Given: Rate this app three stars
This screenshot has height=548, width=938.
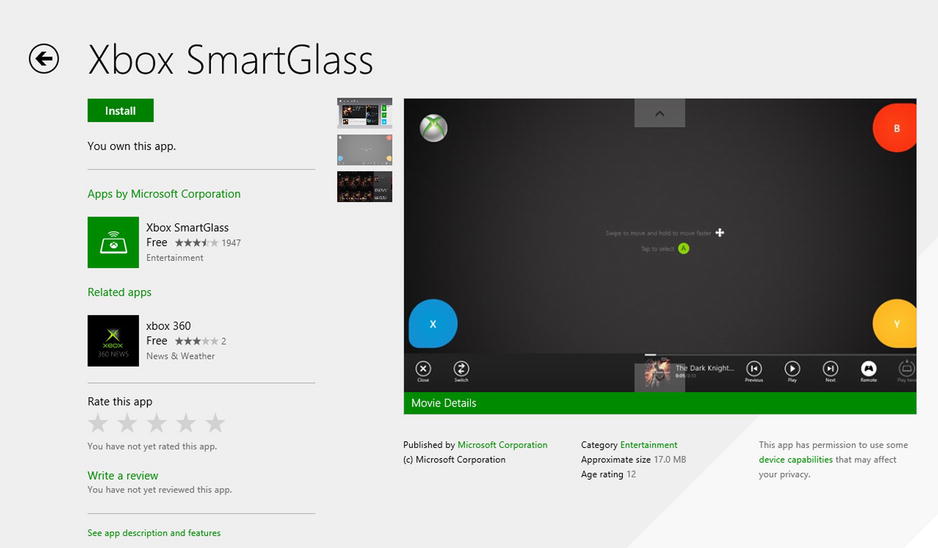Looking at the screenshot, I should (156, 423).
